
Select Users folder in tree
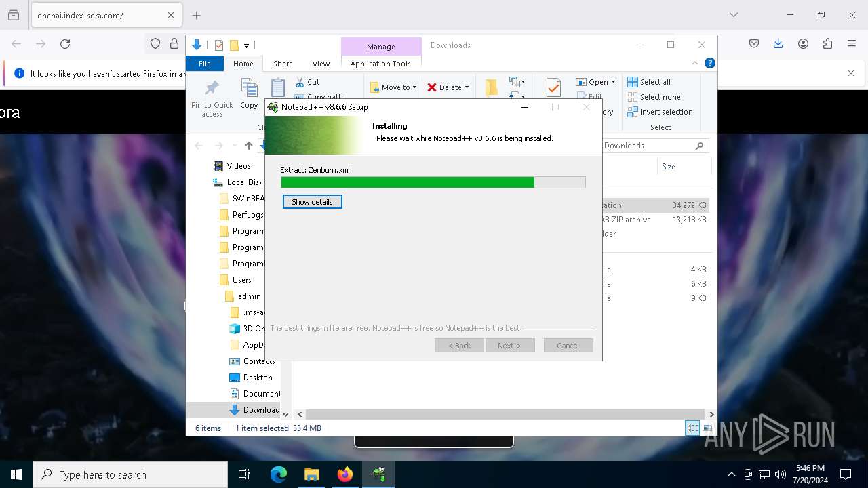click(x=236, y=280)
